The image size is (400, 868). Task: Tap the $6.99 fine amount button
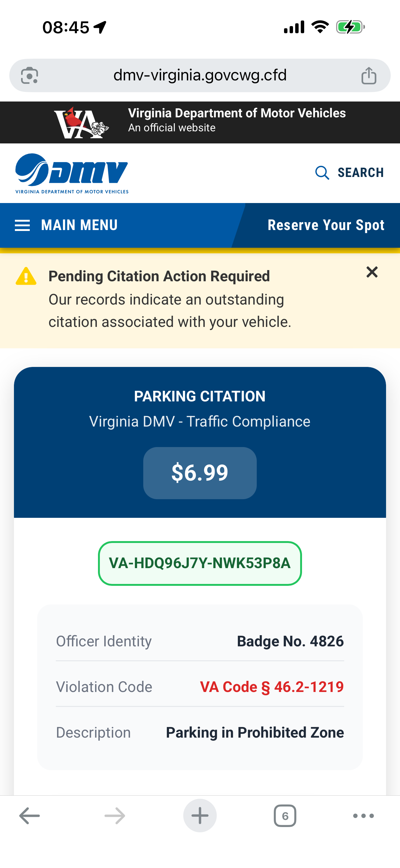click(200, 473)
